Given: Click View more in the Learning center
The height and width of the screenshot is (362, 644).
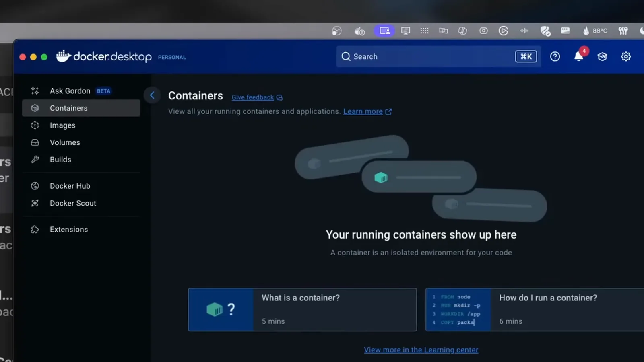Looking at the screenshot, I should pos(421,350).
